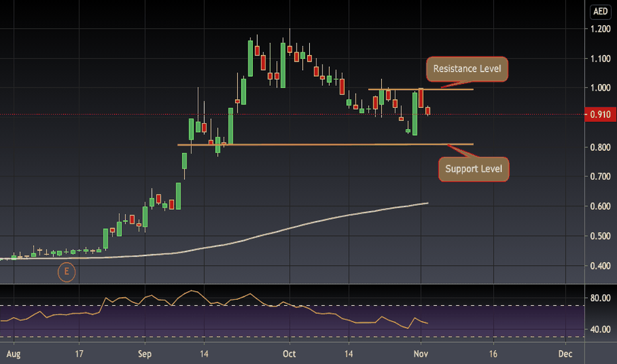The width and height of the screenshot is (617, 364).
Task: Click the 0.910 current price label
Action: (x=600, y=114)
